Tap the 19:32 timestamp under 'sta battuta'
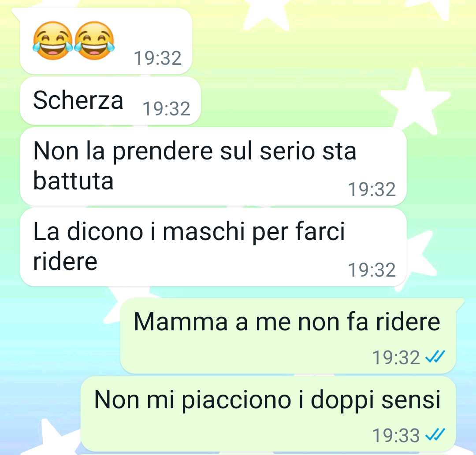The image size is (476, 455). click(372, 189)
